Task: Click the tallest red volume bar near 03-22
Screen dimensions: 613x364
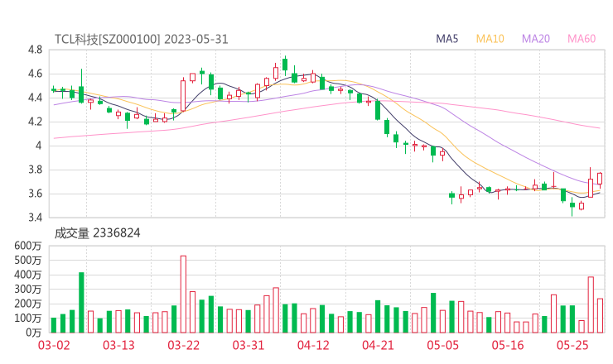Action: click(183, 294)
